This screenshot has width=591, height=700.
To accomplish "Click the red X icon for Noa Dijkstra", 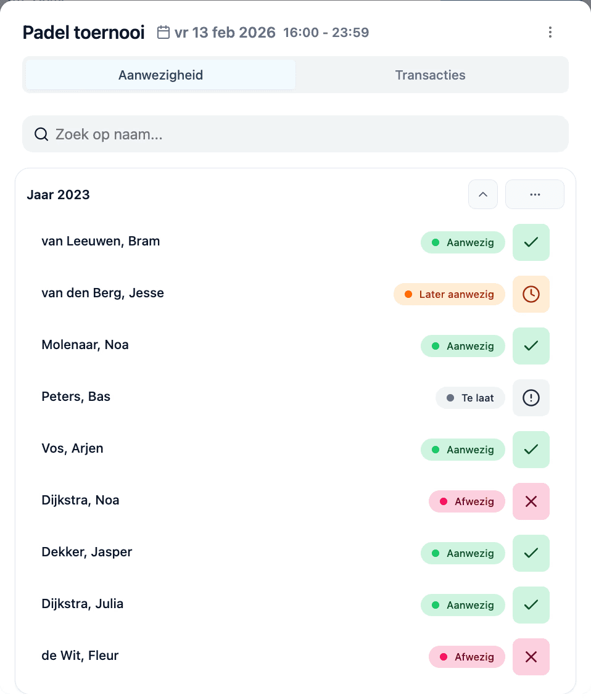I will pyautogui.click(x=531, y=501).
